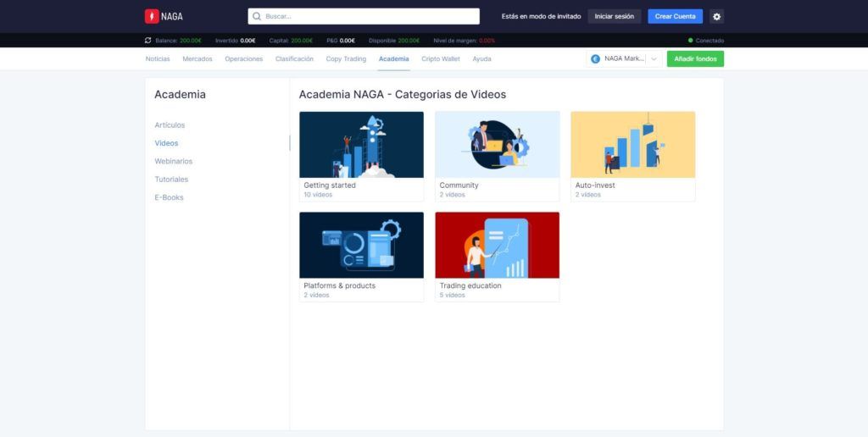Open the Mercados tab
Viewport: 868px width, 437px height.
[198, 58]
